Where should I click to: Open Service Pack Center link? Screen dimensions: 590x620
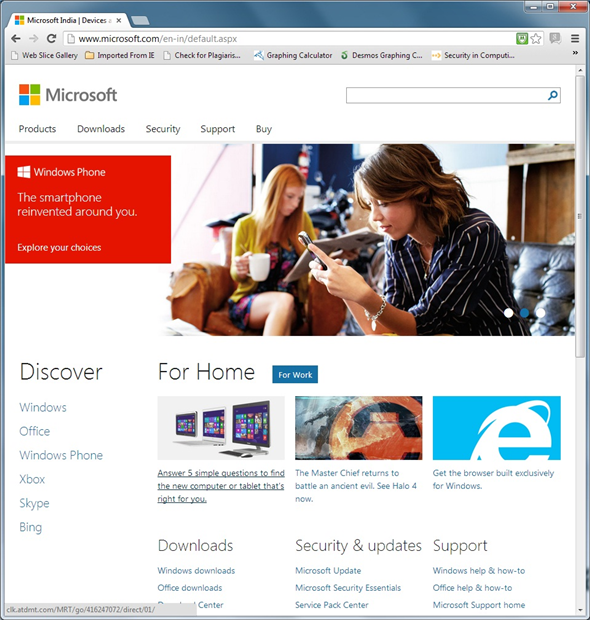pyautogui.click(x=332, y=605)
